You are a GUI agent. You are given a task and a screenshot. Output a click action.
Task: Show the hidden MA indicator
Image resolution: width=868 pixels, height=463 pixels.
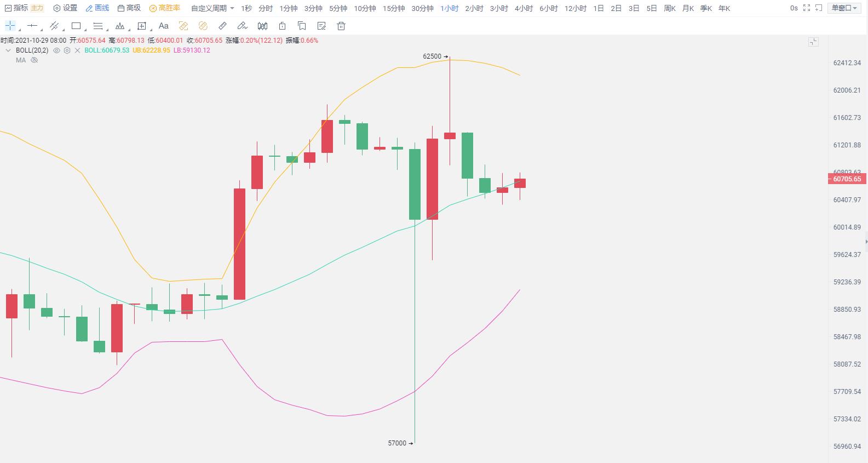click(x=34, y=60)
